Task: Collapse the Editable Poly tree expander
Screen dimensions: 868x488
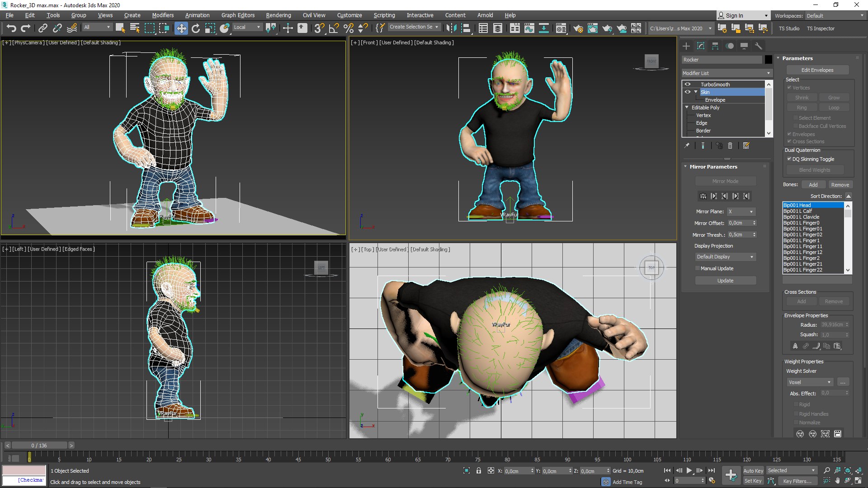Action: 687,108
